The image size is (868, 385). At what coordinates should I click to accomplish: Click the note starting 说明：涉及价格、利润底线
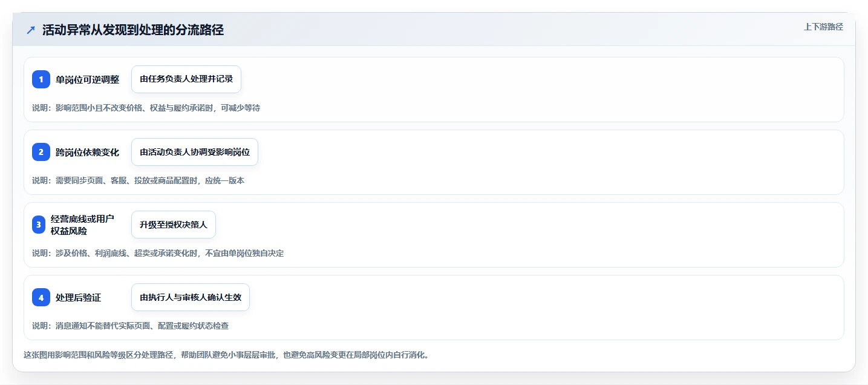[x=158, y=253]
